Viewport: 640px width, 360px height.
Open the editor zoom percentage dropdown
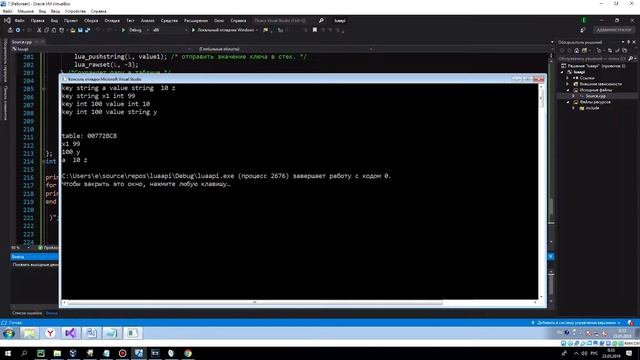(x=20, y=248)
